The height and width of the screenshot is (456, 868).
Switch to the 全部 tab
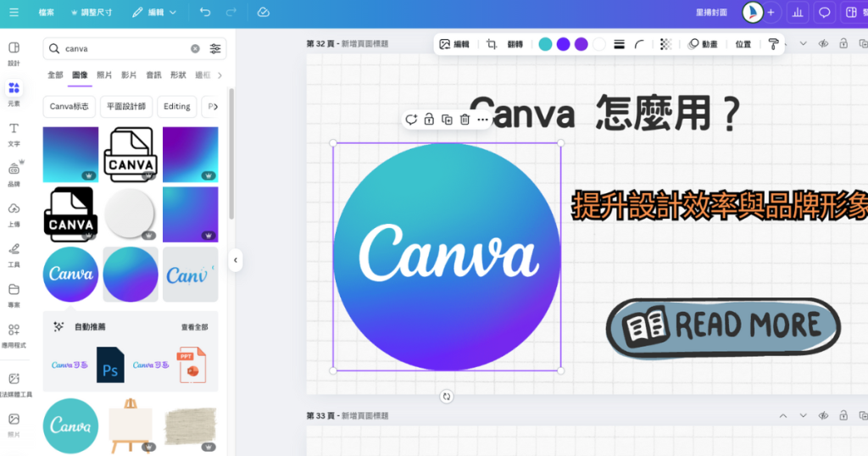point(55,75)
